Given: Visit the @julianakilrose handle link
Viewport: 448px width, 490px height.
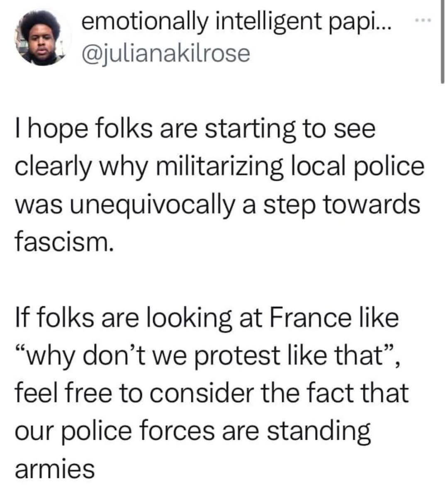Looking at the screenshot, I should pos(166,54).
